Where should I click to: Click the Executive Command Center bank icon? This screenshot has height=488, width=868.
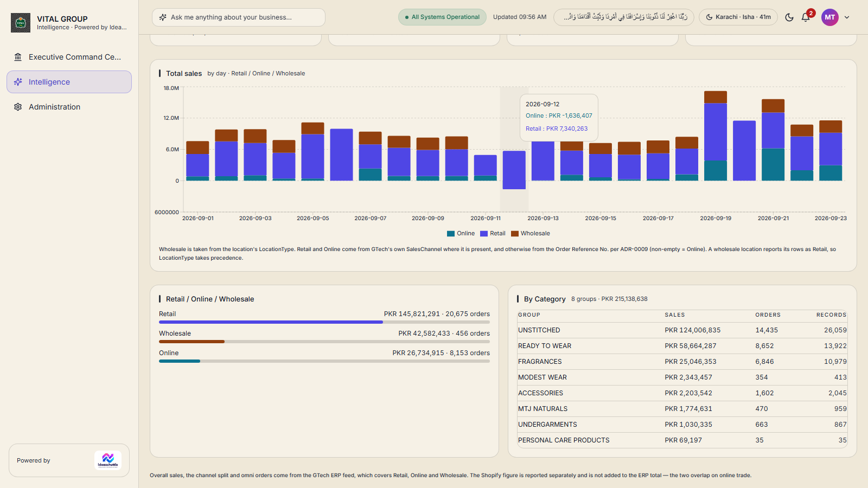click(18, 57)
